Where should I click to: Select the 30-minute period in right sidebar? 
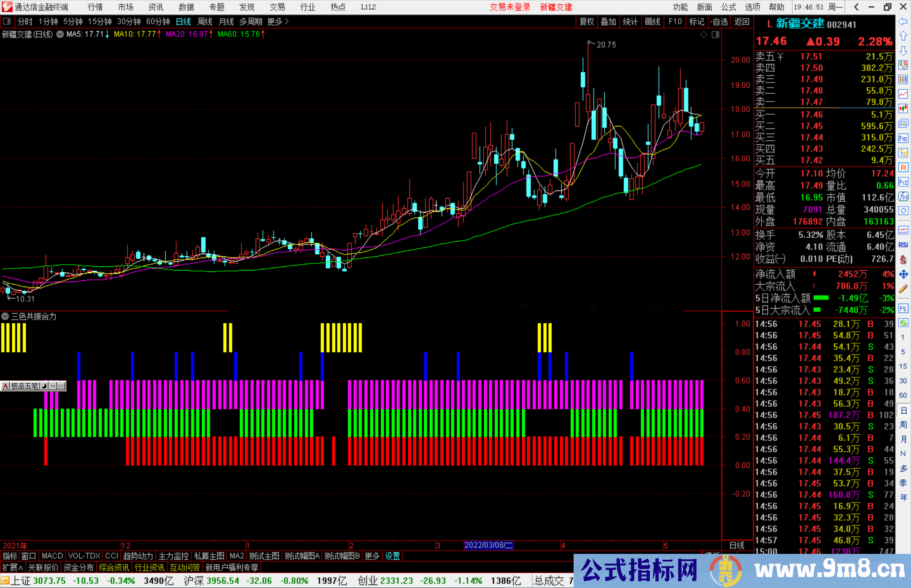903,381
